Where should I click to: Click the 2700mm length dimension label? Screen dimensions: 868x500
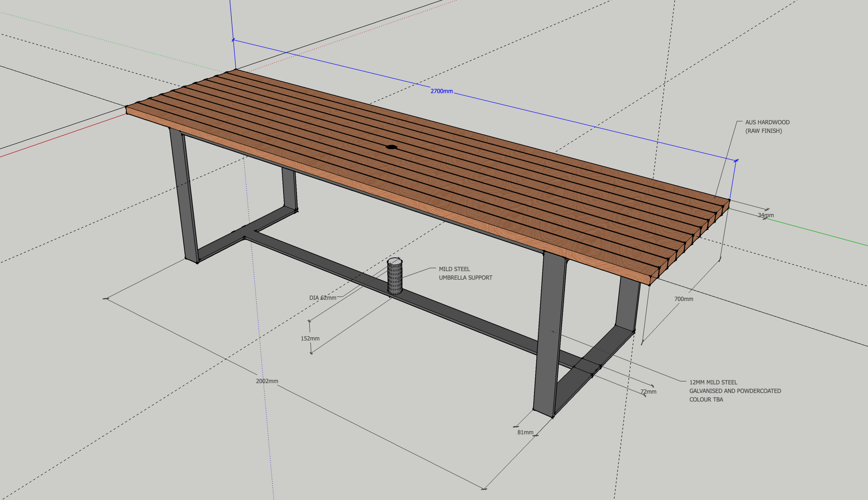[442, 91]
